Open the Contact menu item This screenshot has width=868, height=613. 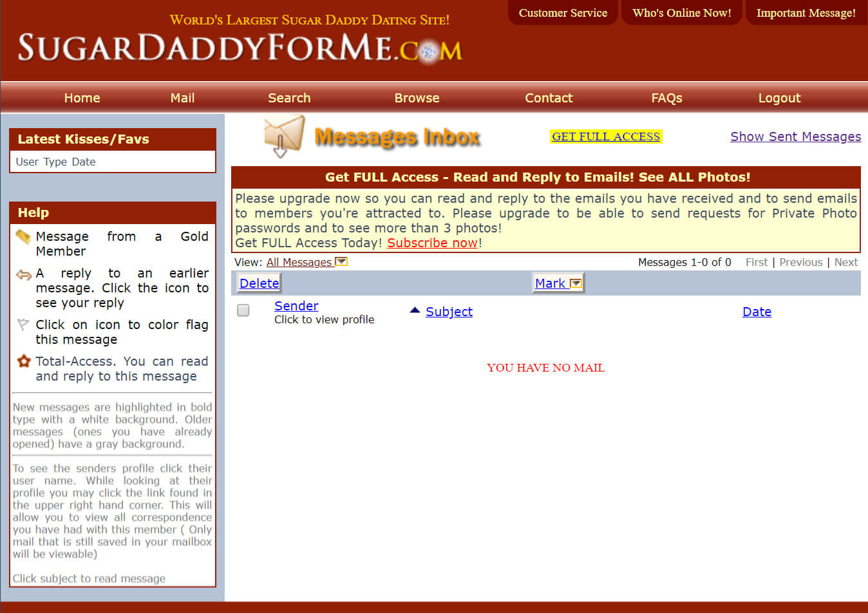549,98
